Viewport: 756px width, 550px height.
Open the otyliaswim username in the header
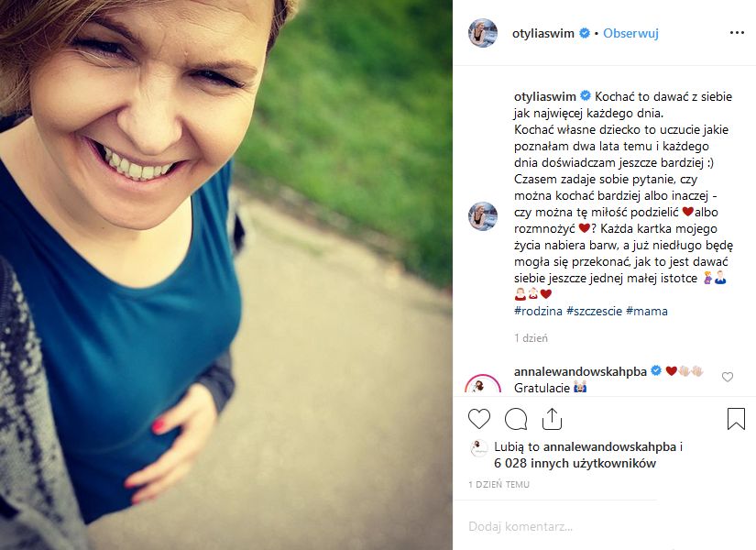coord(542,33)
